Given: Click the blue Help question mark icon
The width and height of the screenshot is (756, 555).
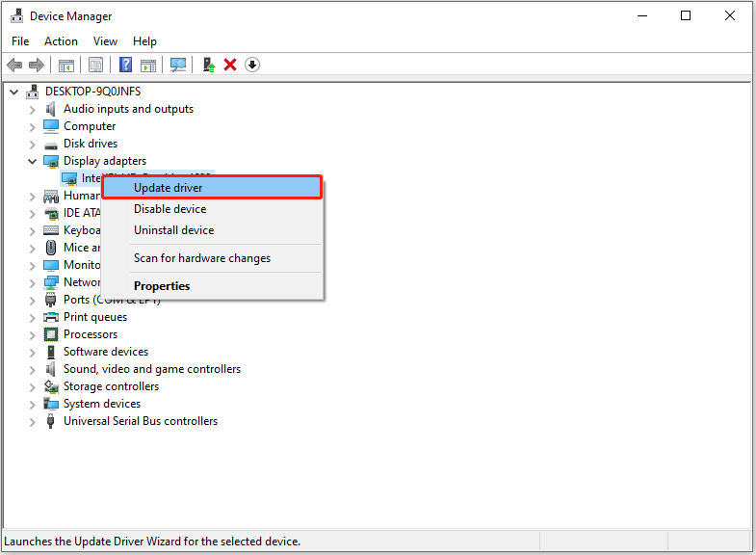Looking at the screenshot, I should point(125,65).
